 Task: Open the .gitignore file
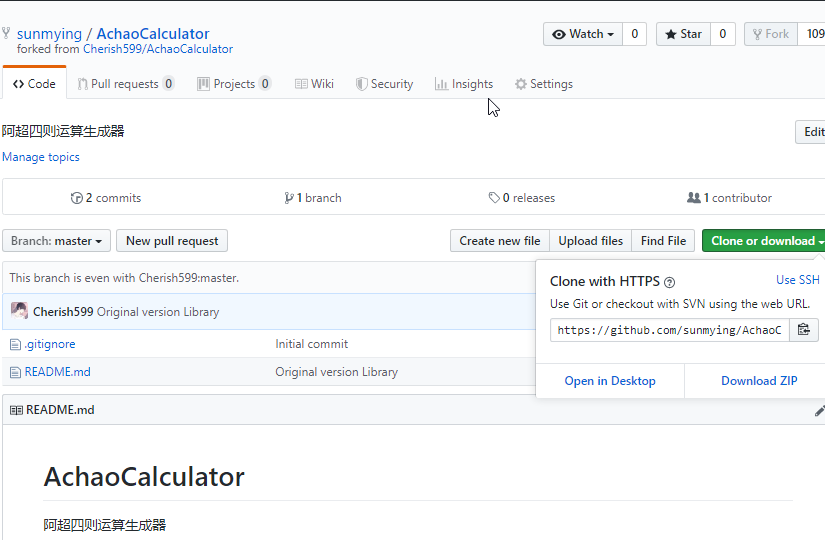pyautogui.click(x=50, y=344)
